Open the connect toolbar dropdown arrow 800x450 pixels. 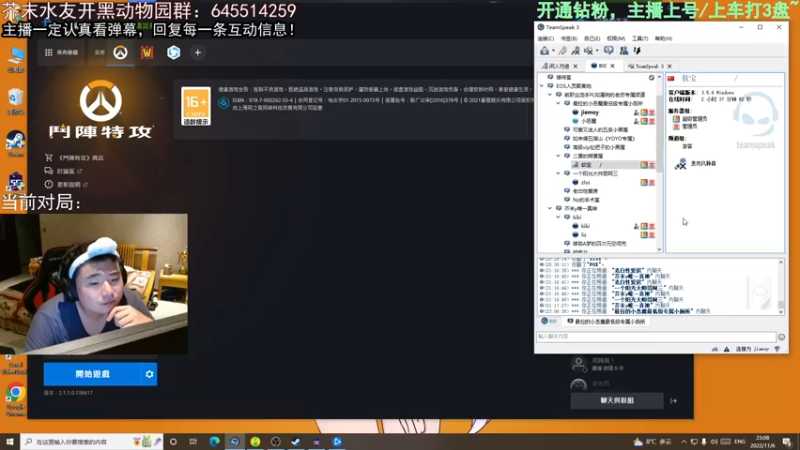point(553,51)
